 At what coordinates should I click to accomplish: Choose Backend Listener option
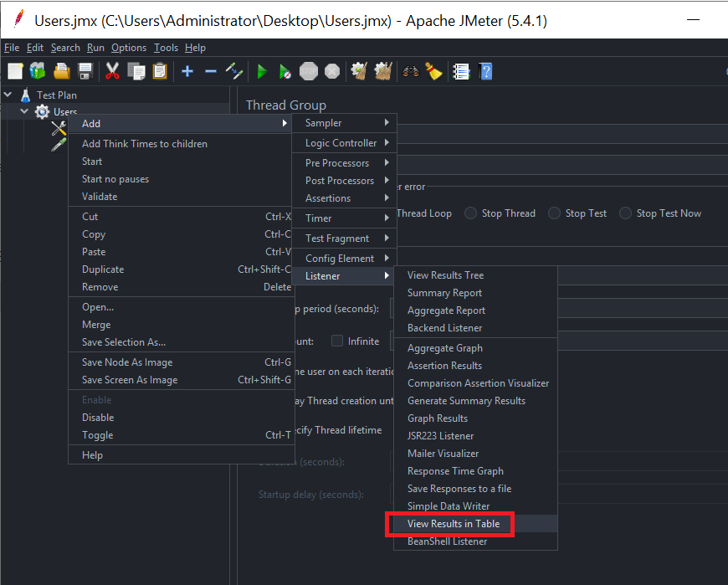coord(475,328)
